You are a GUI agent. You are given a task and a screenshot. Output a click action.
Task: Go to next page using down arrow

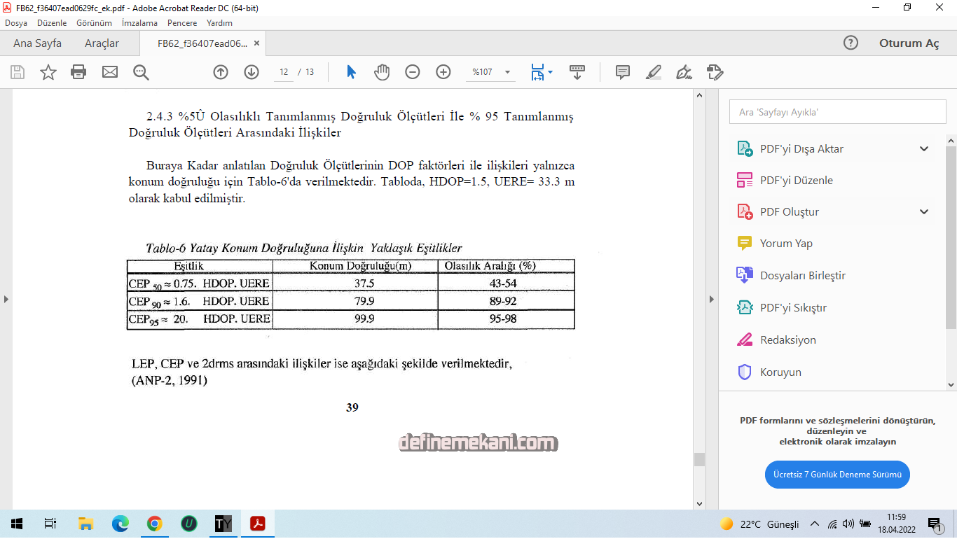[x=252, y=72]
